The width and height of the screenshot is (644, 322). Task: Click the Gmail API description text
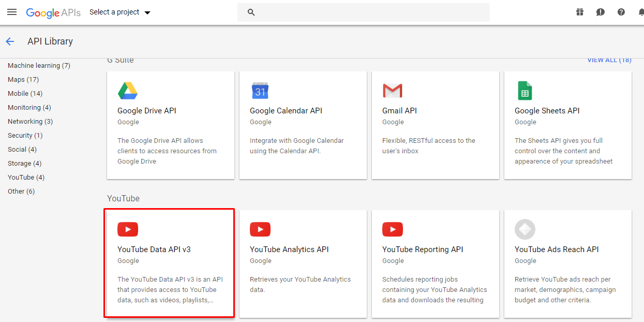point(429,146)
